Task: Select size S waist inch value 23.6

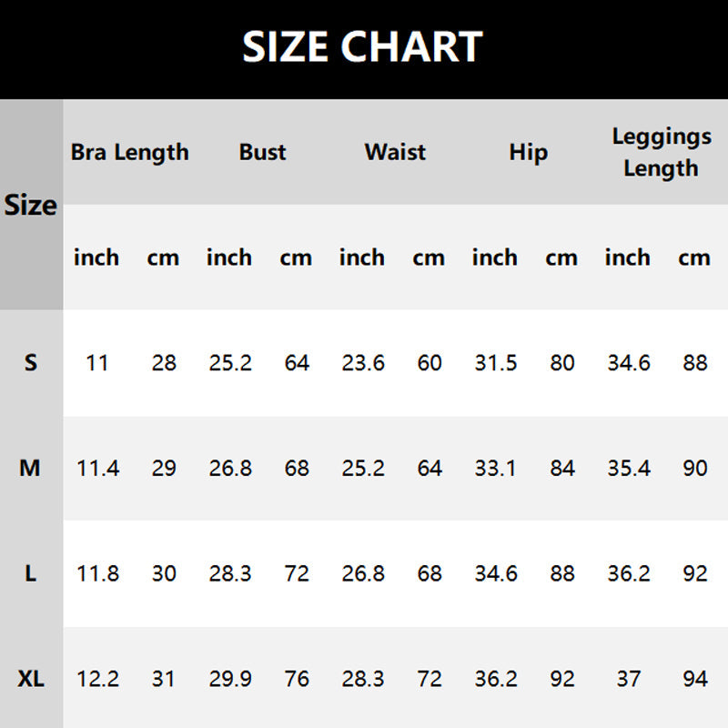Action: 363,363
